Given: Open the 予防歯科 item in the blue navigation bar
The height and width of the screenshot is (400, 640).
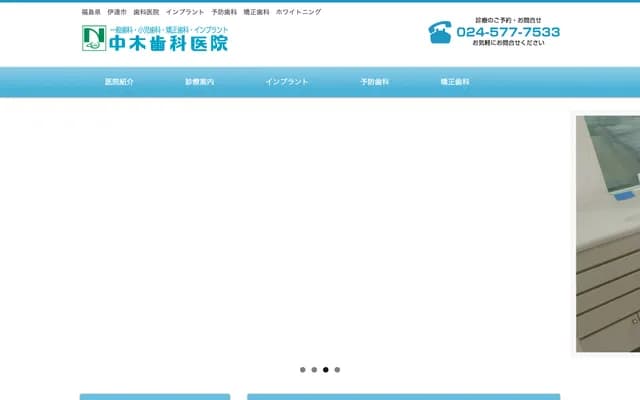Looking at the screenshot, I should pyautogui.click(x=374, y=82).
